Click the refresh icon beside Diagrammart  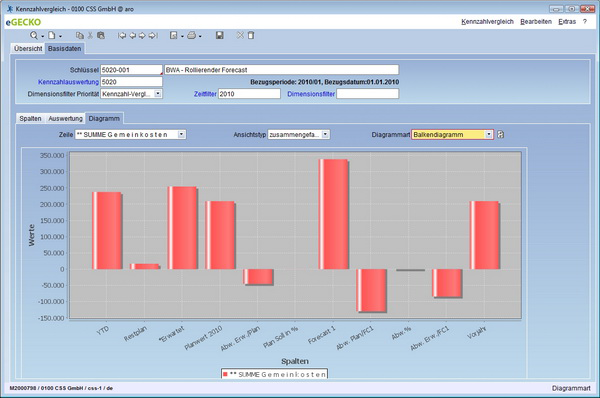point(501,134)
